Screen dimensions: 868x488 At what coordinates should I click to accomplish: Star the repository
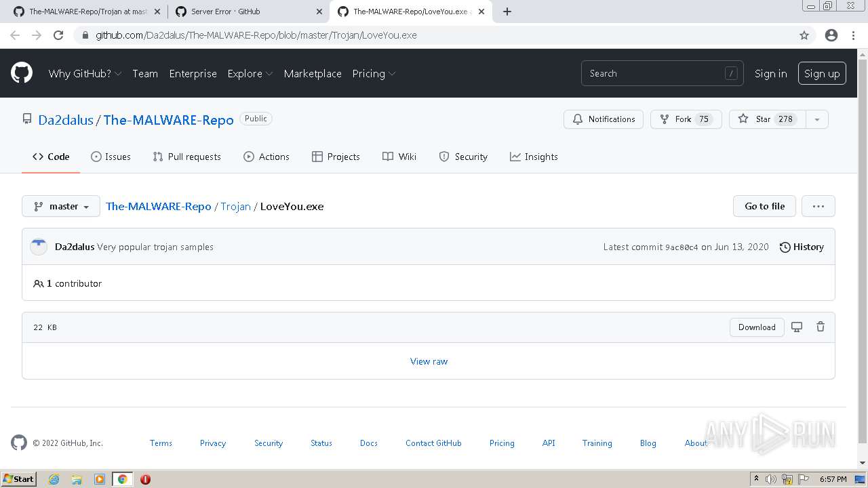tap(768, 119)
